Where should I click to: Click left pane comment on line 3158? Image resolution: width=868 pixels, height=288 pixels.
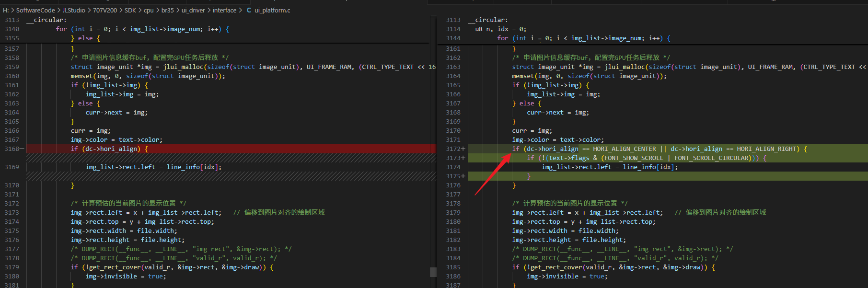pos(150,58)
